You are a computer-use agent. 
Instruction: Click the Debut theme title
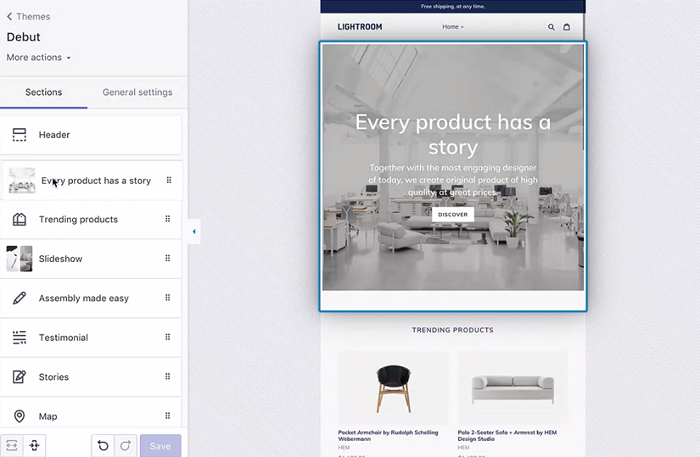tap(23, 37)
